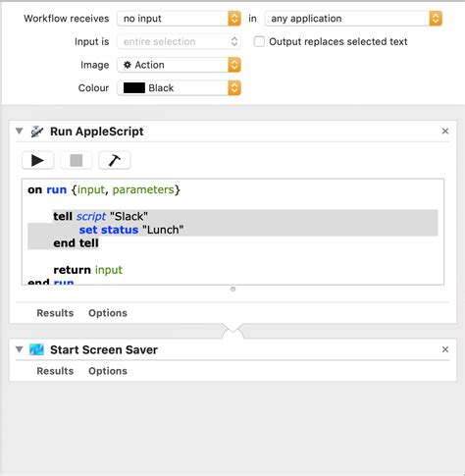Compile script with the hammer icon
Screen dimensions: 465x476
click(115, 160)
